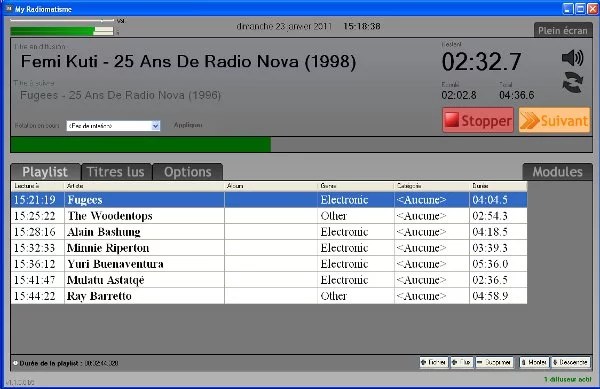600x389 pixels.
Task: Click the upcoming title Fugees - 25 Ans
Action: pyautogui.click(x=121, y=95)
